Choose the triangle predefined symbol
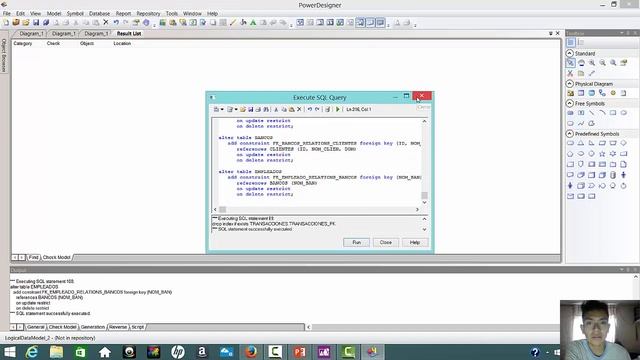The image size is (640, 360). tap(581, 143)
